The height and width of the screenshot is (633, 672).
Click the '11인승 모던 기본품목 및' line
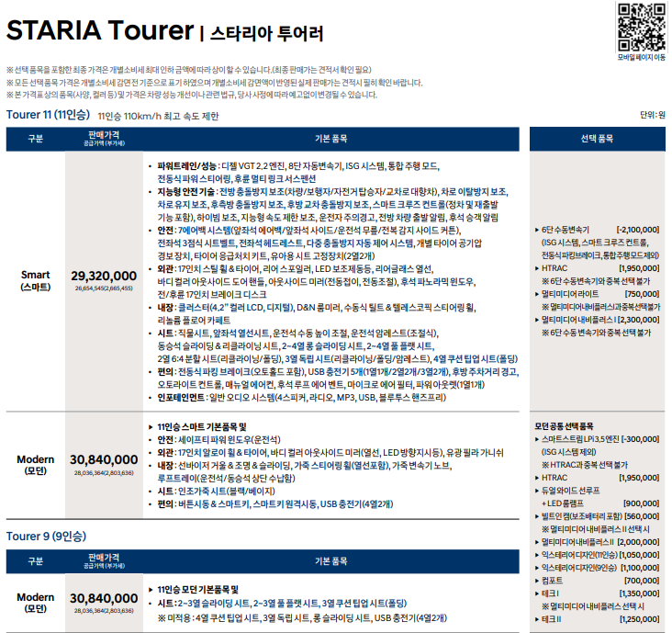[194, 590]
